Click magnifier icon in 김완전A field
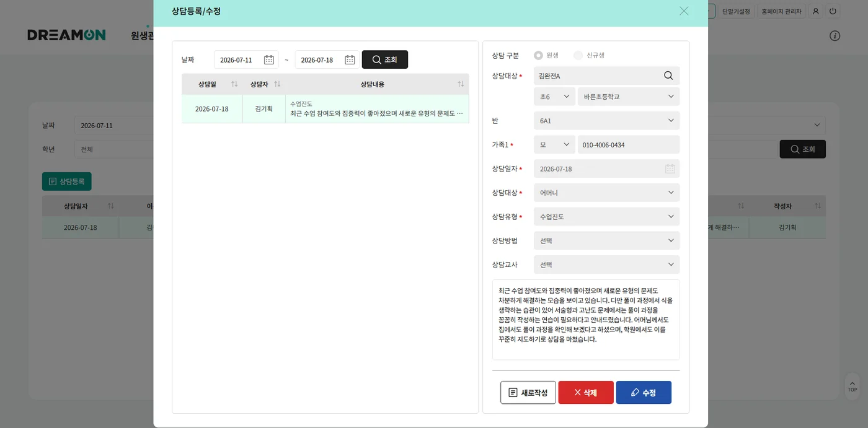 pos(668,76)
